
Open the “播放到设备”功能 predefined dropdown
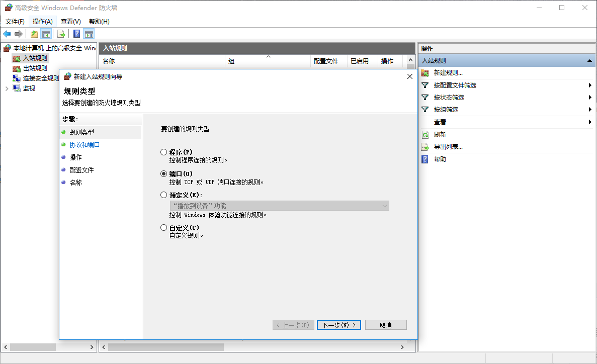279,206
